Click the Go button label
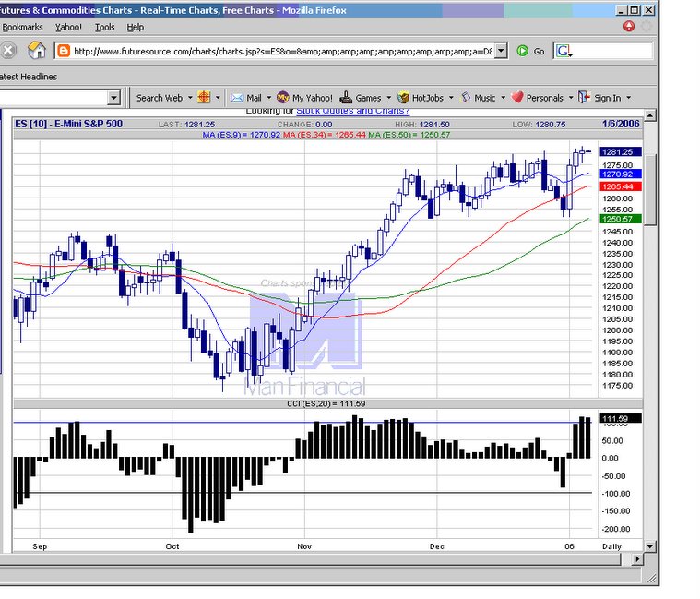Screen dimensions: 700x599 [x=539, y=52]
